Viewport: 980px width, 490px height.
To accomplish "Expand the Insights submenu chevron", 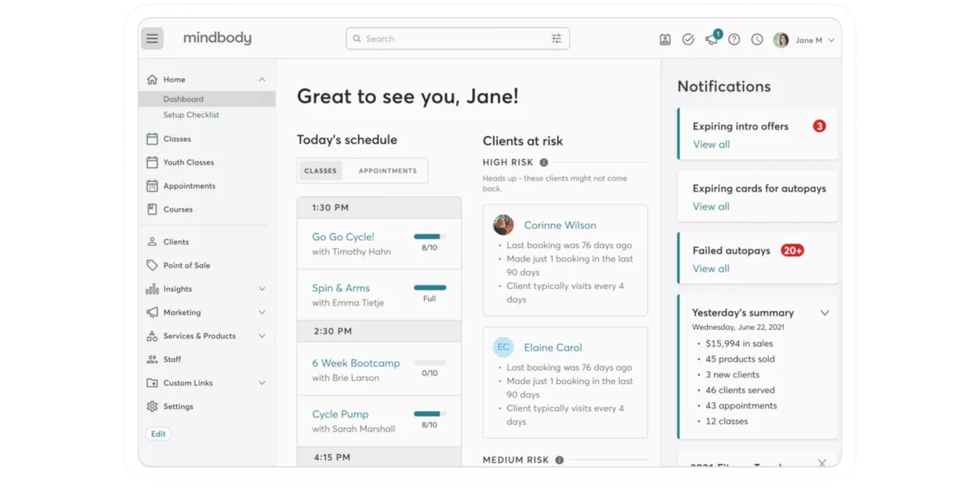I will click(x=262, y=289).
